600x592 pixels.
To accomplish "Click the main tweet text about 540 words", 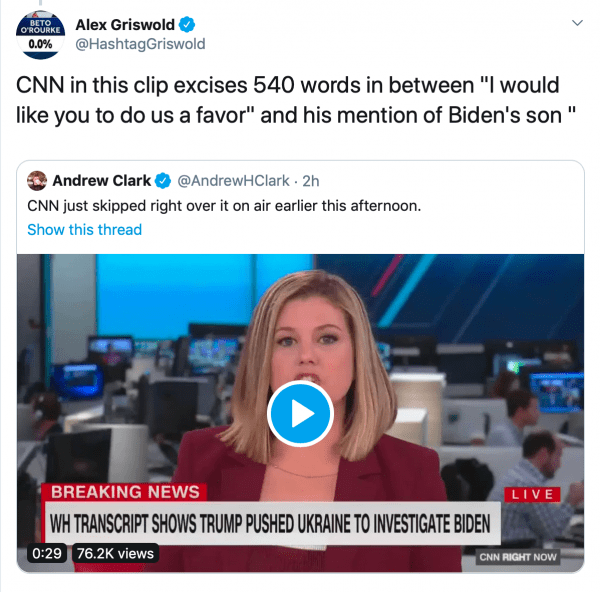I will tap(295, 100).
